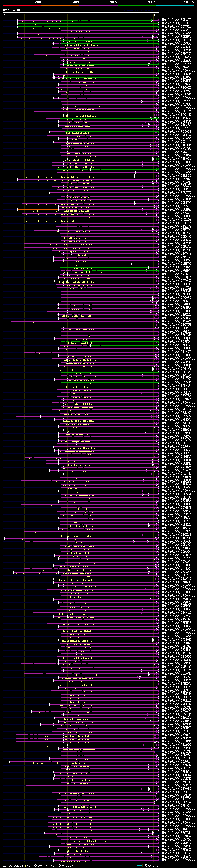
Task: Open hit UniRef100_A8C635
Action: tap(177, 542)
